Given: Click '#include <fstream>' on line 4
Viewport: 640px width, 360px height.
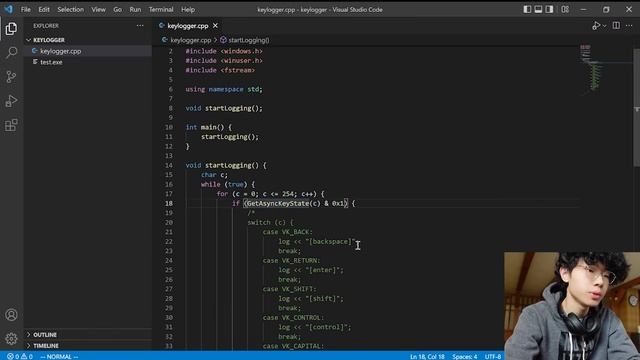Looking at the screenshot, I should (220, 70).
